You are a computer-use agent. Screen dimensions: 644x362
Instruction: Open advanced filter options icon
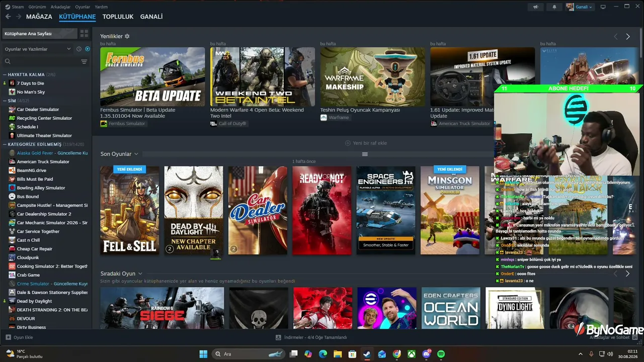pos(84,62)
